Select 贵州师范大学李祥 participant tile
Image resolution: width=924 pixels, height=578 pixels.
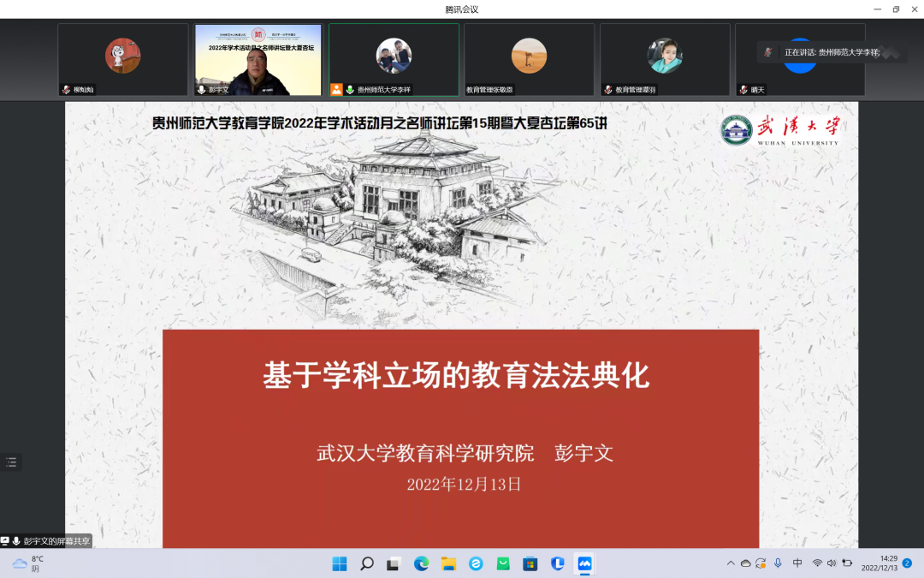click(x=394, y=59)
